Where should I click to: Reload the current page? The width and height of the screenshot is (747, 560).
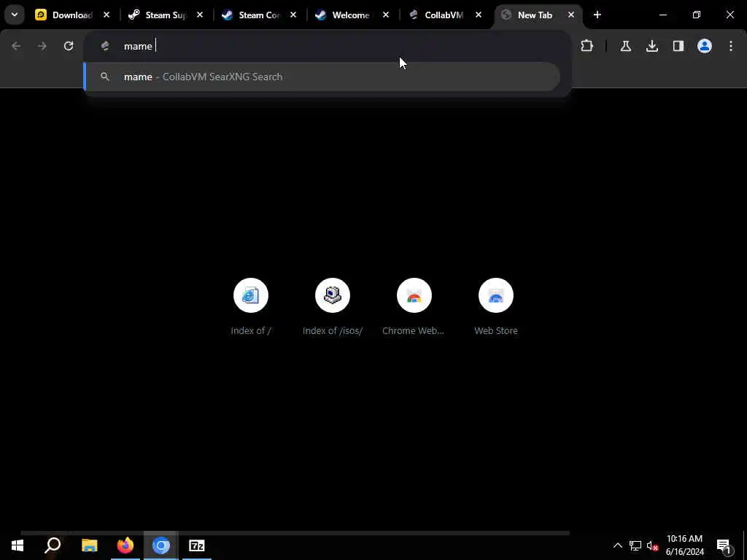pos(69,46)
